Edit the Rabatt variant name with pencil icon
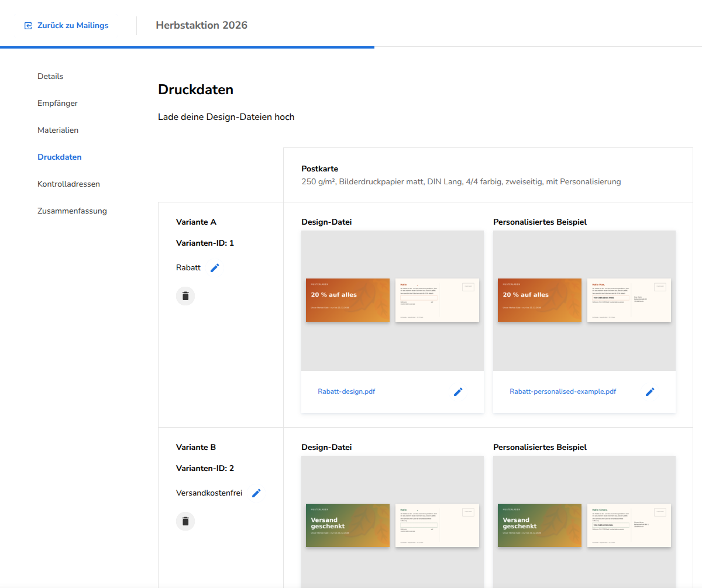 coord(215,267)
